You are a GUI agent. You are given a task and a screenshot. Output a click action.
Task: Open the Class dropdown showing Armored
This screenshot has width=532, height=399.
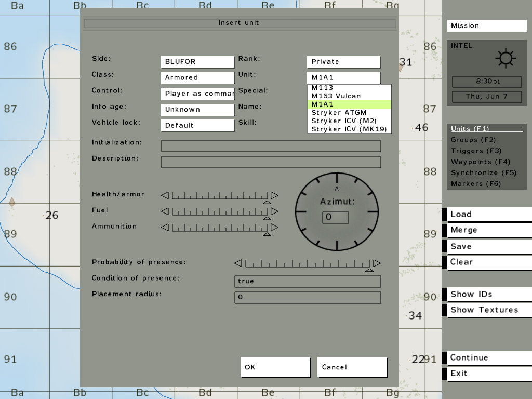tap(197, 78)
